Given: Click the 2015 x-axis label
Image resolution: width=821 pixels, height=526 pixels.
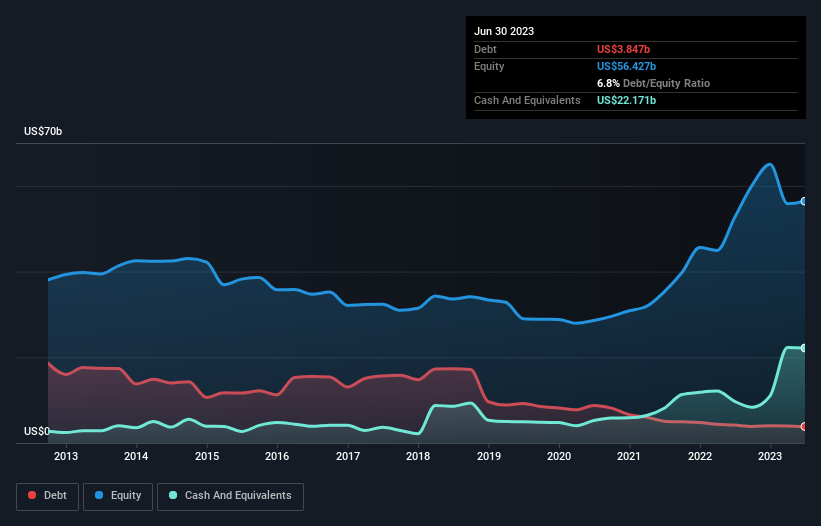Looking at the screenshot, I should (x=207, y=456).
